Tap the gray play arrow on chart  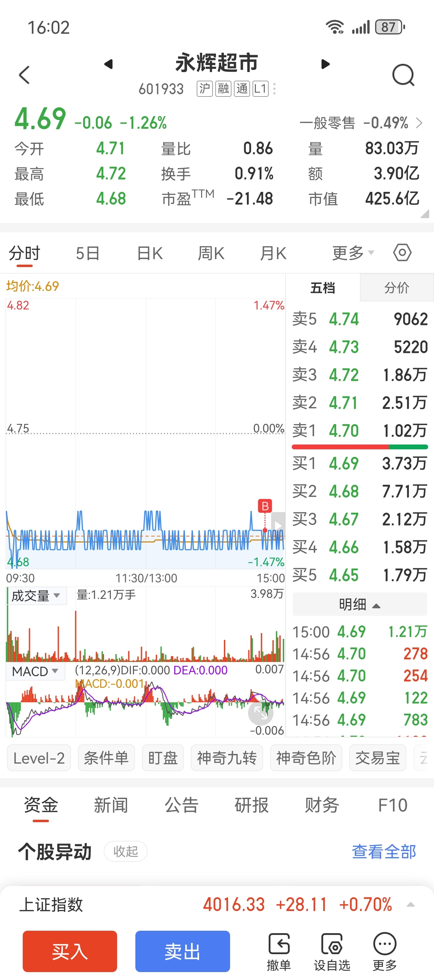point(278,526)
